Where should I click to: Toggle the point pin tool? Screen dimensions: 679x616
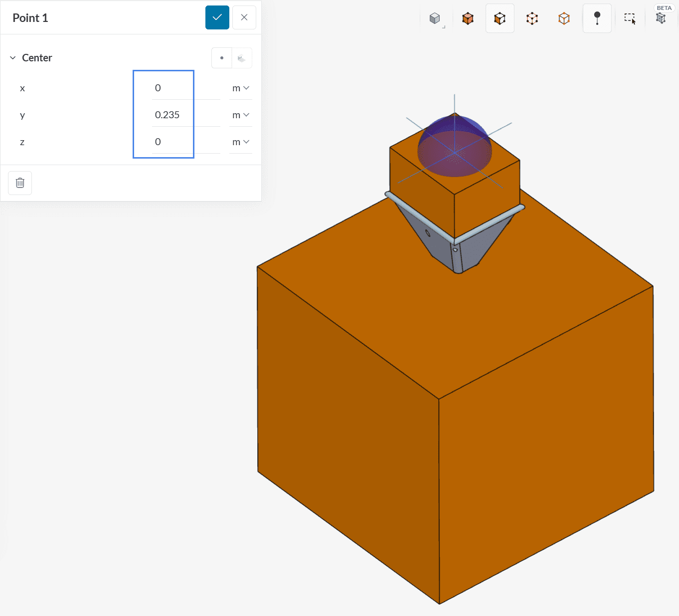click(597, 19)
